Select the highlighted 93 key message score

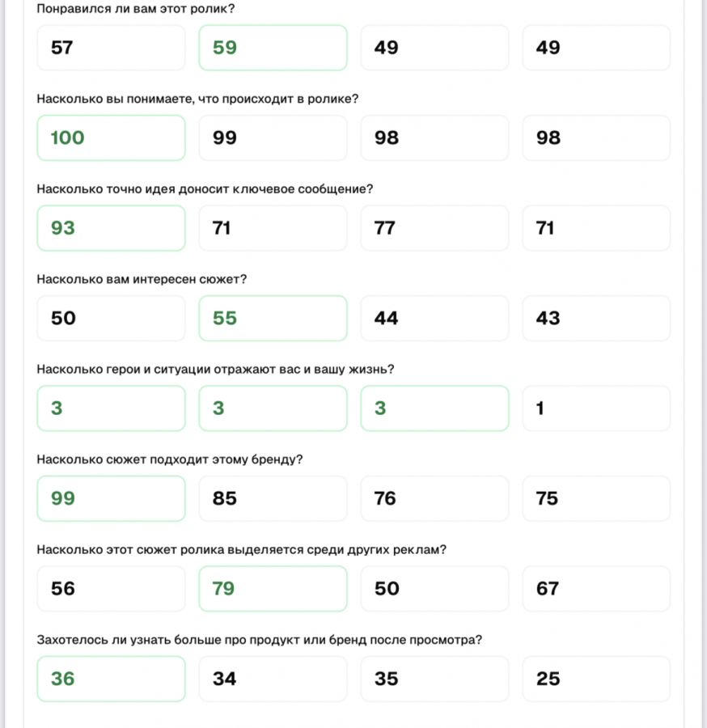[111, 228]
